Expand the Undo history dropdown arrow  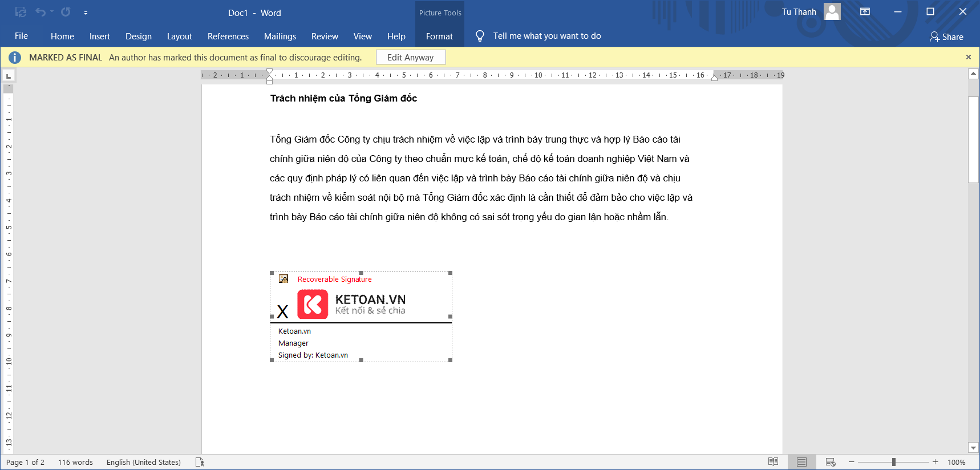(52, 12)
